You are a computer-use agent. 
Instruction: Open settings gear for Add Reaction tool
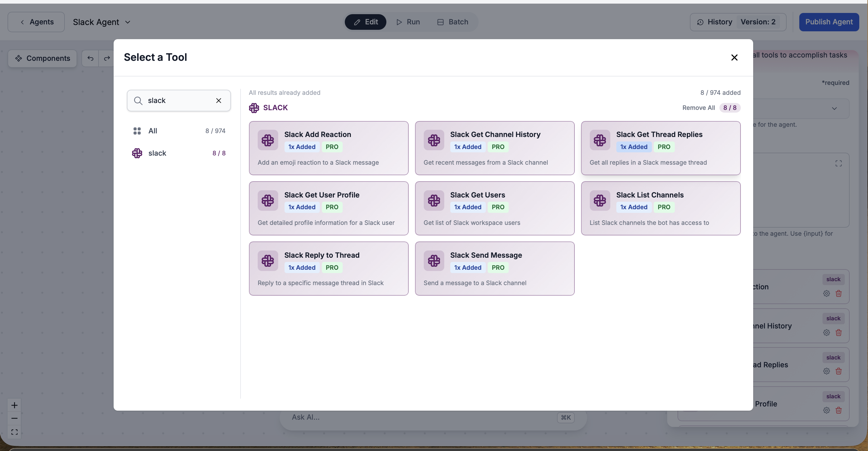click(826, 294)
